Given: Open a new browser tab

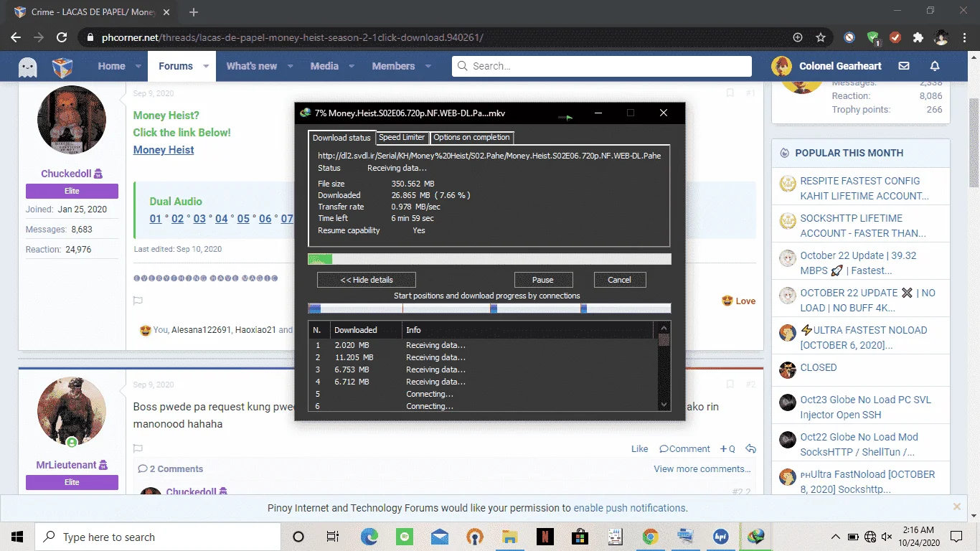Looking at the screenshot, I should click(193, 12).
